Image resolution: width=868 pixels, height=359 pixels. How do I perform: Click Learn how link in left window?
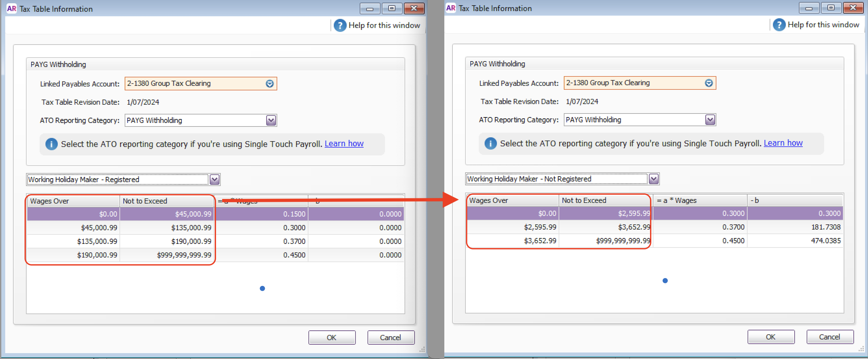[x=344, y=144]
